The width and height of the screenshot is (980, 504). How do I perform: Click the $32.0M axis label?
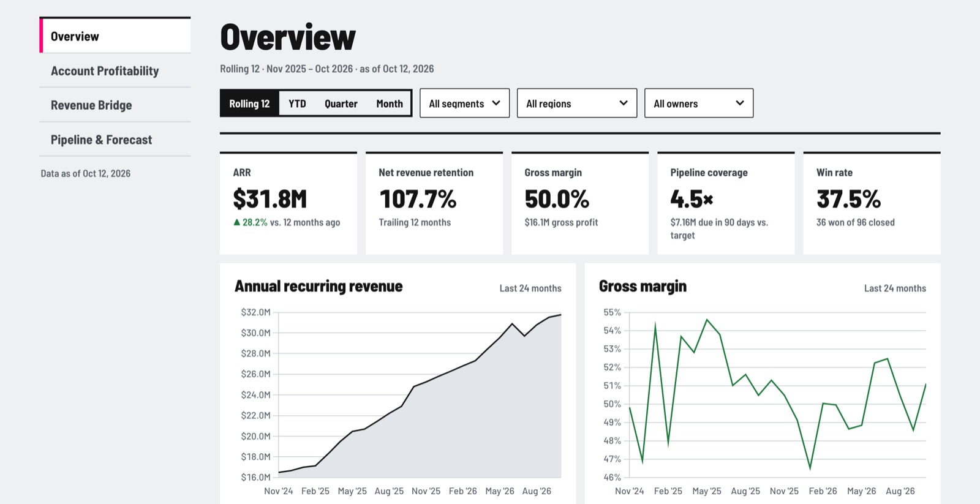pos(255,312)
